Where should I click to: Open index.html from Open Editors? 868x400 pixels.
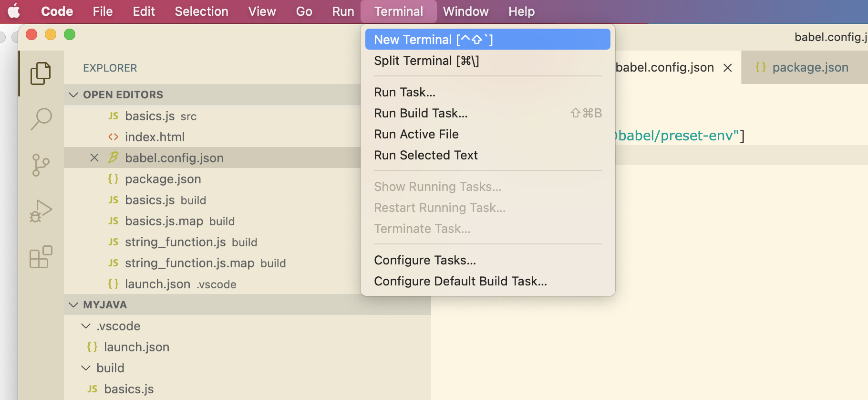tap(155, 137)
